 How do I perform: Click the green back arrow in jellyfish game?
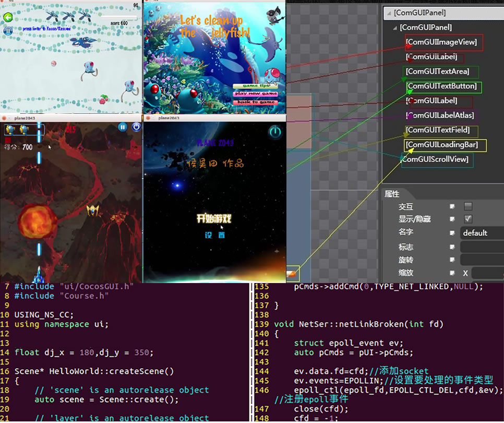tap(7, 18)
